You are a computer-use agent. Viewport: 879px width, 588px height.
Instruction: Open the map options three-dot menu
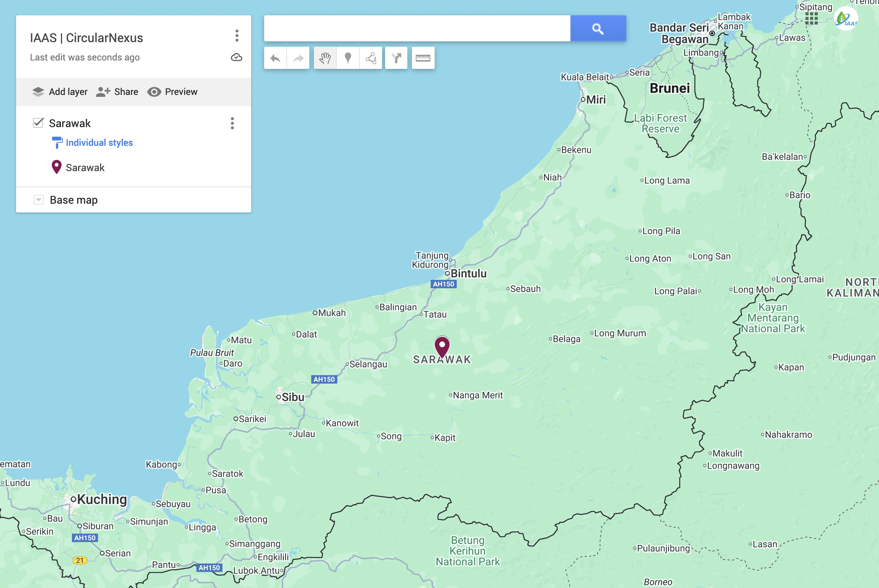pos(237,36)
